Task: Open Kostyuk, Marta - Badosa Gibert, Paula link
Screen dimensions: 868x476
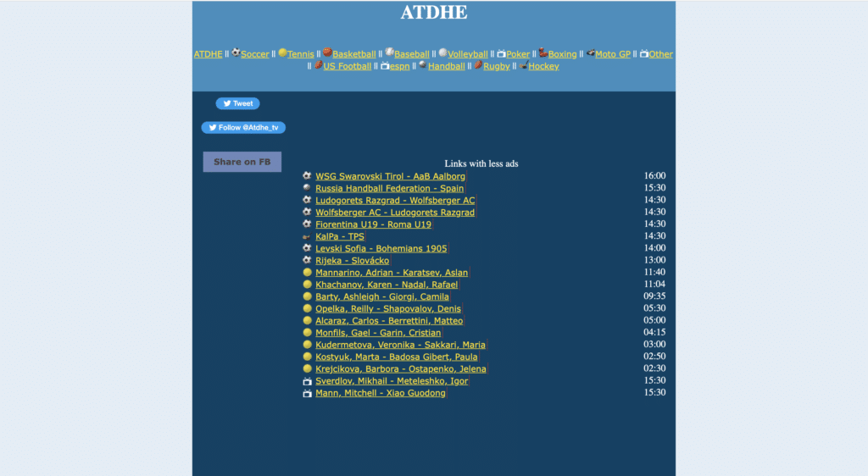Action: 397,357
